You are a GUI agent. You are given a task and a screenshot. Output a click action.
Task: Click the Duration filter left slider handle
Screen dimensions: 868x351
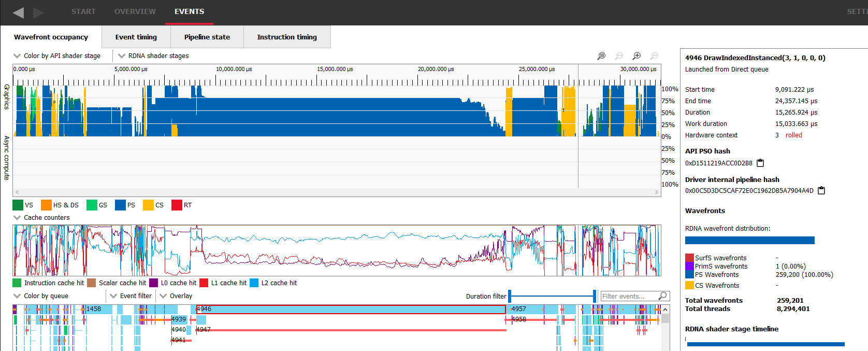click(510, 296)
